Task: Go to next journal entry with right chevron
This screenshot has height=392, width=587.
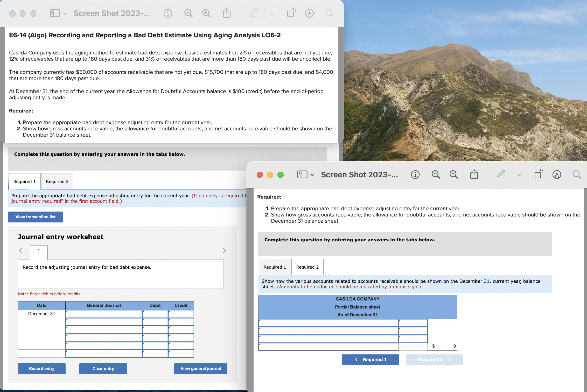Action: (225, 250)
